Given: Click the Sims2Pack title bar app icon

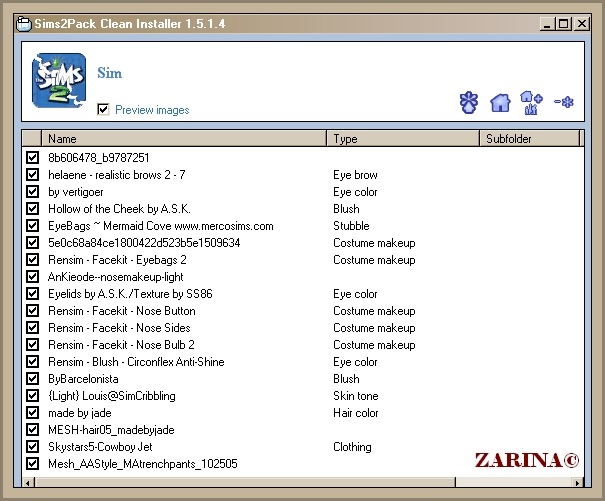Looking at the screenshot, I should pos(24,24).
